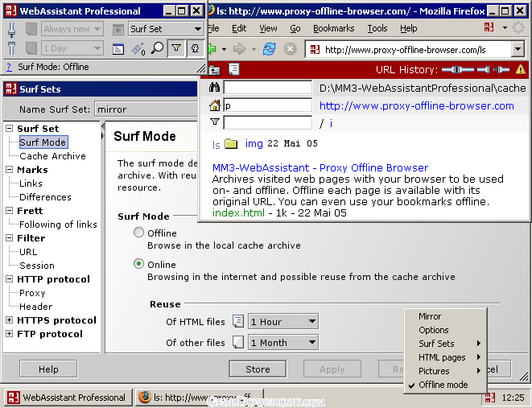Open the 1 Day dropdown in toolbar

click(72, 48)
